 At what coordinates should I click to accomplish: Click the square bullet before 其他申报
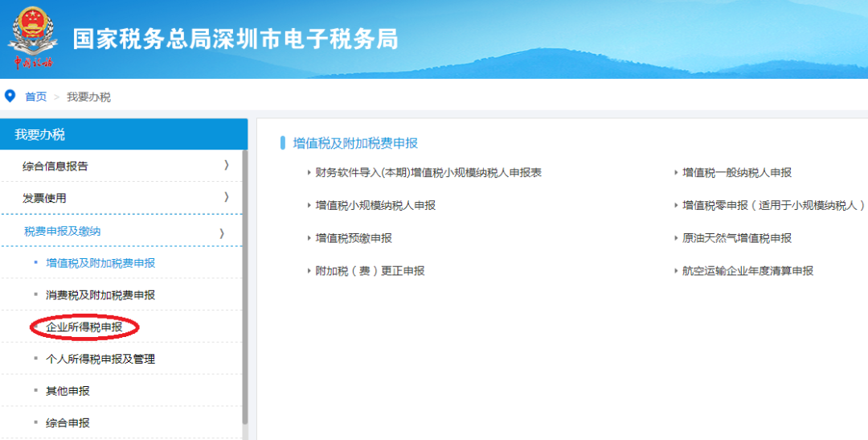click(x=36, y=391)
